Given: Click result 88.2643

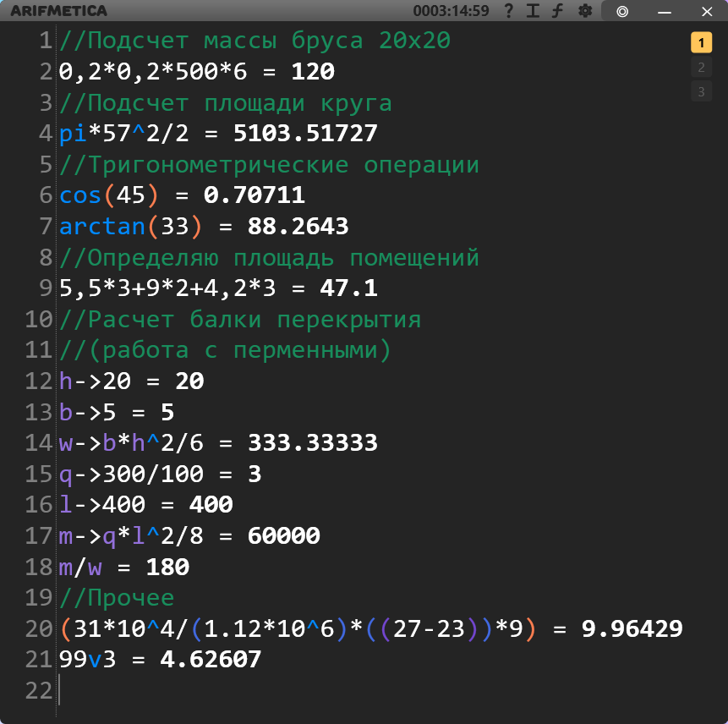Looking at the screenshot, I should [x=298, y=227].
